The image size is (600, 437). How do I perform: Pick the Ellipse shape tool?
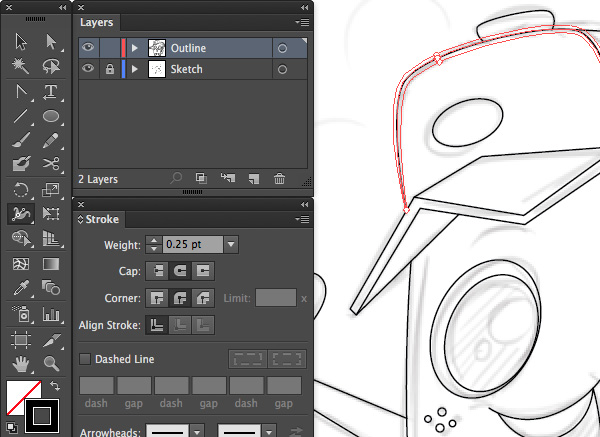[x=51, y=117]
